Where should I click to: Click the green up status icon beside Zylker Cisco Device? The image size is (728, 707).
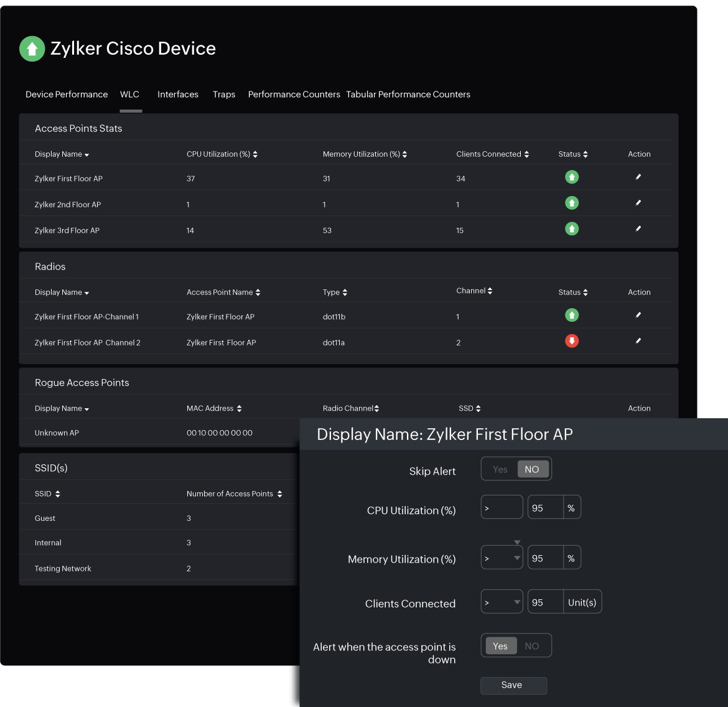(x=32, y=48)
